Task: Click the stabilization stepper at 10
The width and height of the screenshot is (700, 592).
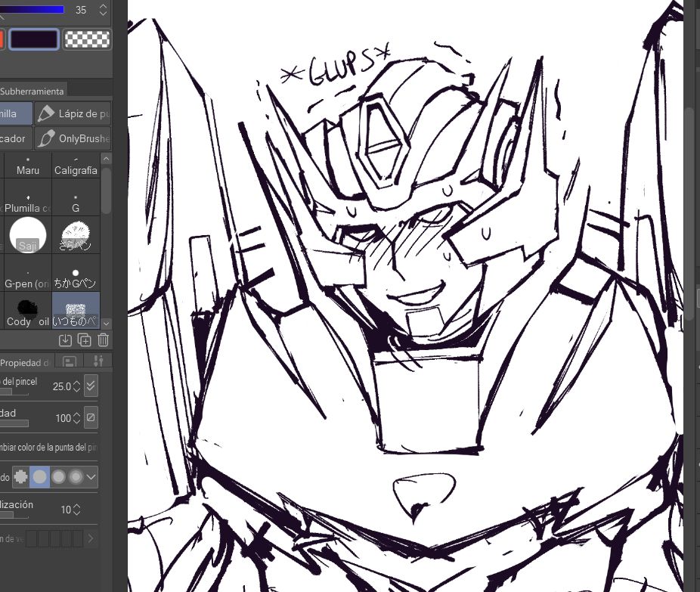Action: (x=77, y=510)
